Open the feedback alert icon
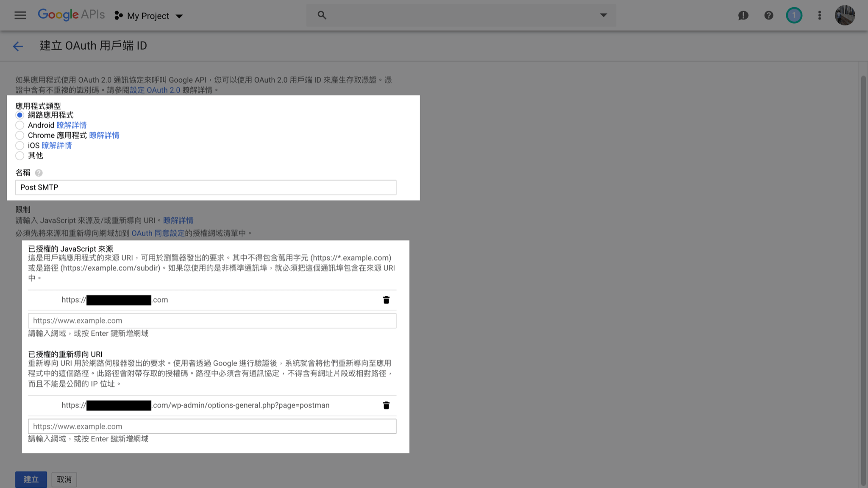Image resolution: width=868 pixels, height=488 pixels. tap(743, 16)
